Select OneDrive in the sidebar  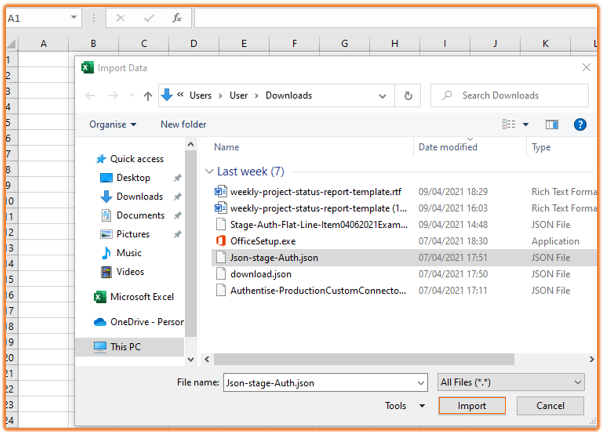tap(146, 322)
